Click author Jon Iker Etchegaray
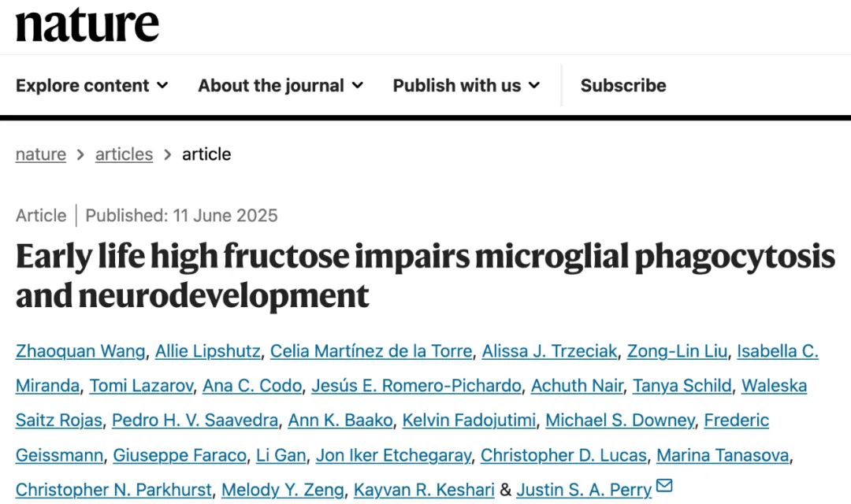Viewport: 851px width, 504px height. click(393, 455)
